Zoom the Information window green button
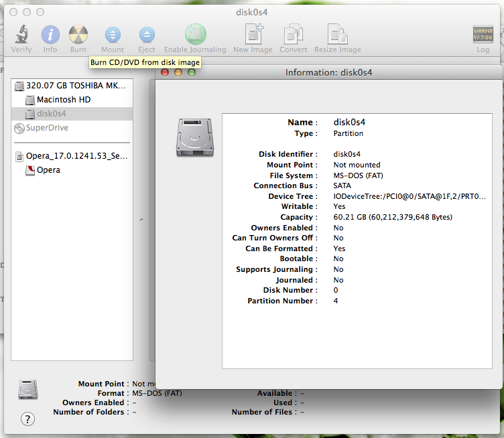 pos(192,72)
